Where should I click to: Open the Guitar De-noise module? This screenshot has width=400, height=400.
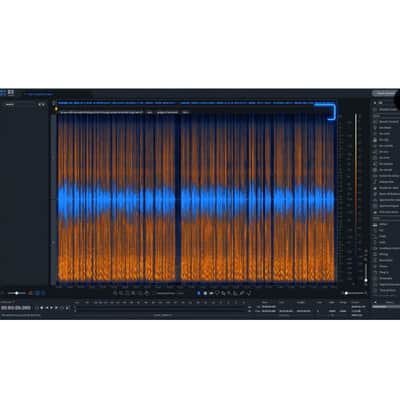point(386,176)
